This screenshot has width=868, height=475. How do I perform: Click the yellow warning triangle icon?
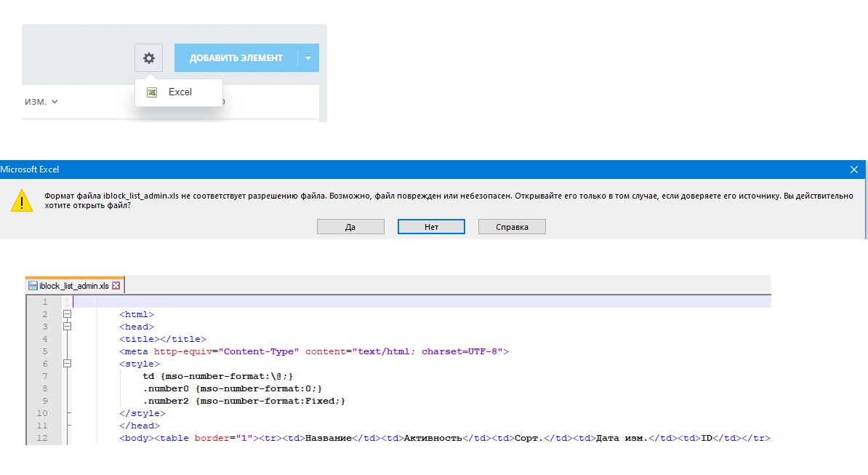pyautogui.click(x=22, y=201)
